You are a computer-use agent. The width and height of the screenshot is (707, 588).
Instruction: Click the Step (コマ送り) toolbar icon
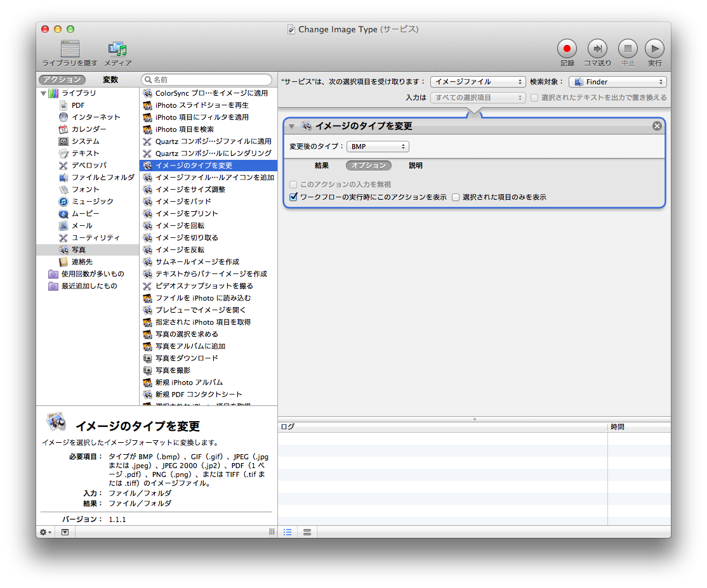[597, 48]
